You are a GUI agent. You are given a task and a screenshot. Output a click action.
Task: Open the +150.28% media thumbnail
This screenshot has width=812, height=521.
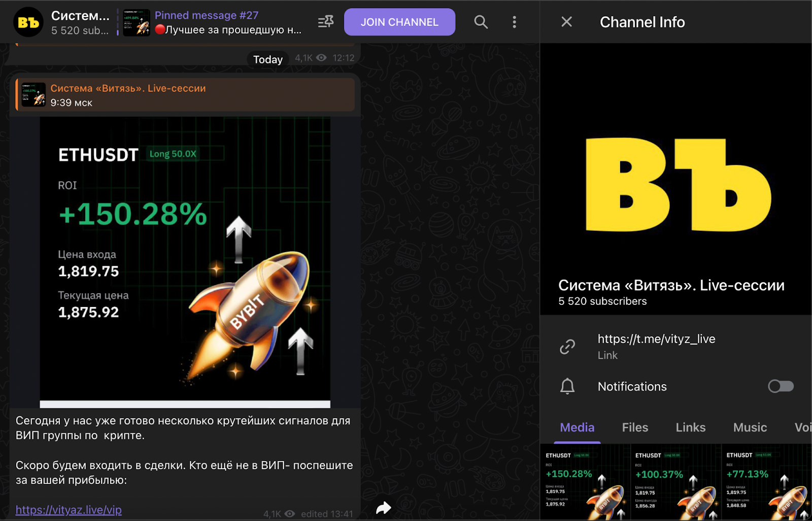[585, 482]
